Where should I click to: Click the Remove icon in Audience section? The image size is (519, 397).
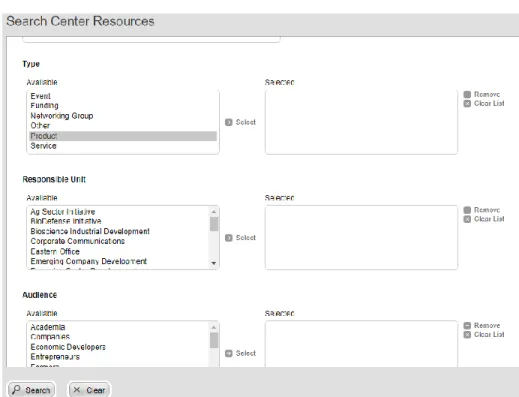pyautogui.click(x=467, y=325)
